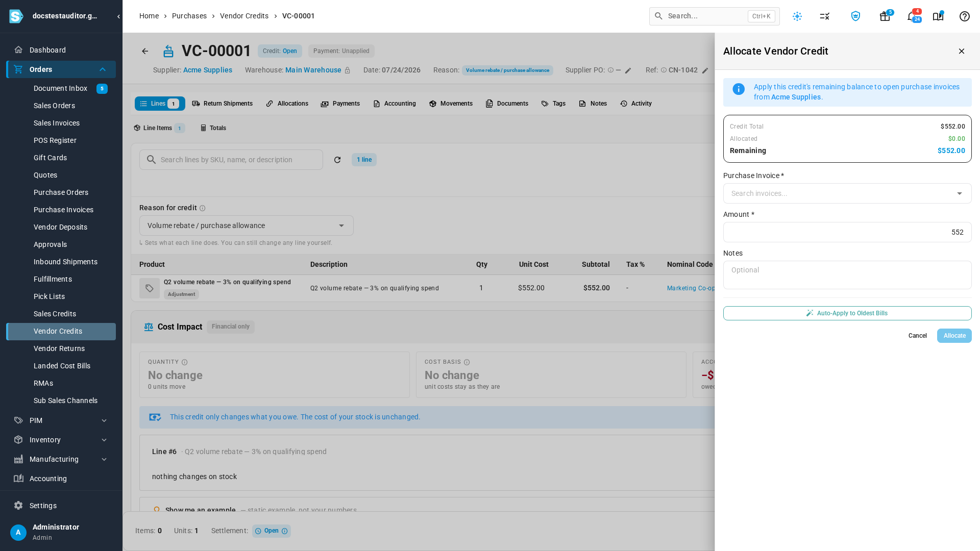Screen dimensions: 980x551
Task: Focus the search lines by SKU field
Action: tap(231, 160)
